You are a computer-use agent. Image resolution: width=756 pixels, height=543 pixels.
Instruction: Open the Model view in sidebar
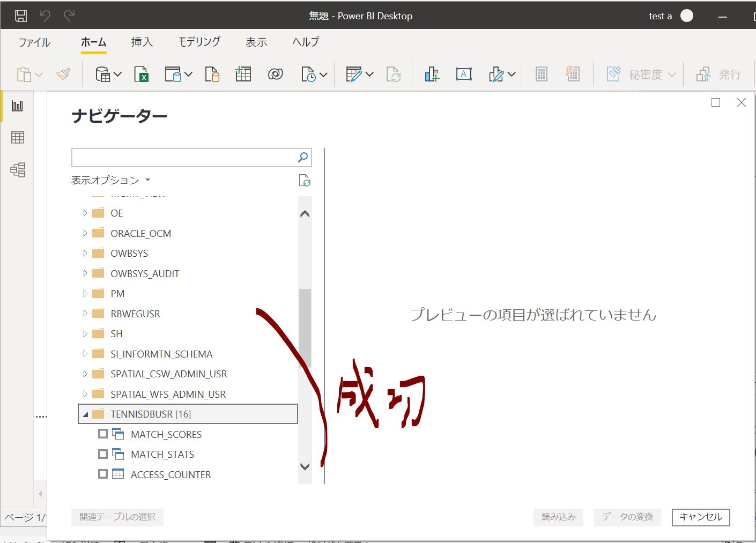pyautogui.click(x=18, y=170)
